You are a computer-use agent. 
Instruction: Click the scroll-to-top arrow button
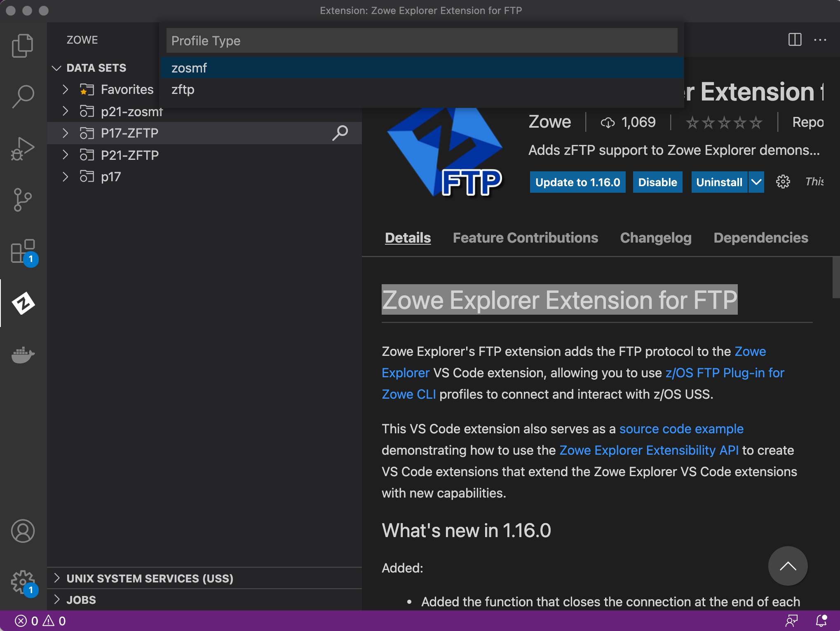[x=788, y=566]
